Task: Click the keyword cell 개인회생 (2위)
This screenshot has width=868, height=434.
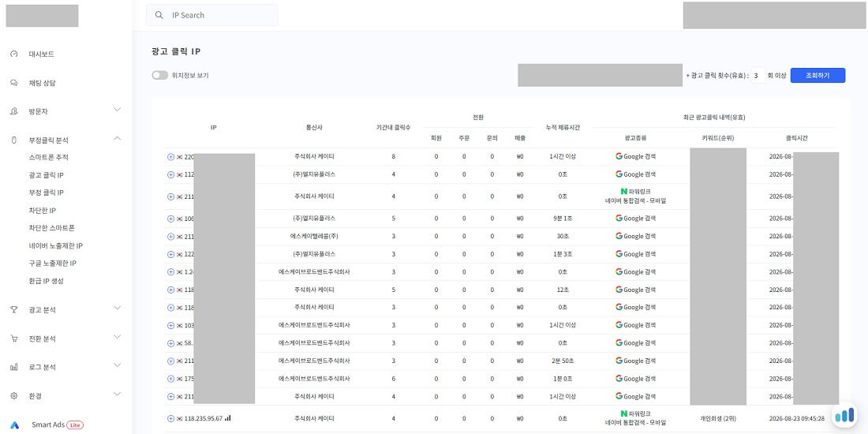Action: pyautogui.click(x=717, y=419)
